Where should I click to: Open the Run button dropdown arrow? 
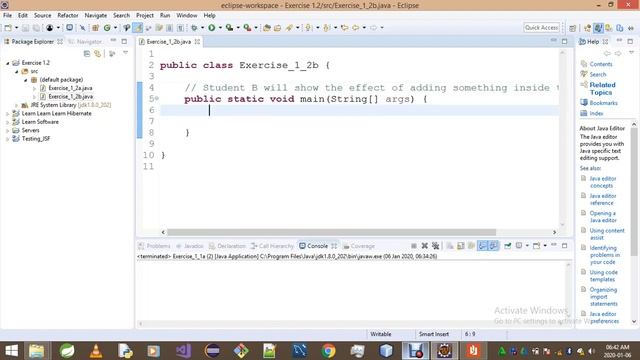(220, 28)
